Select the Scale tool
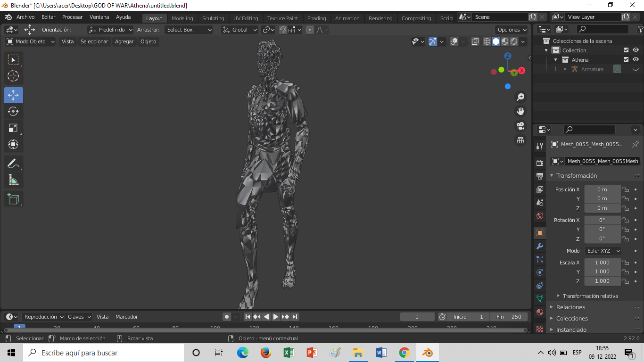The width and height of the screenshot is (644, 362). 13,128
